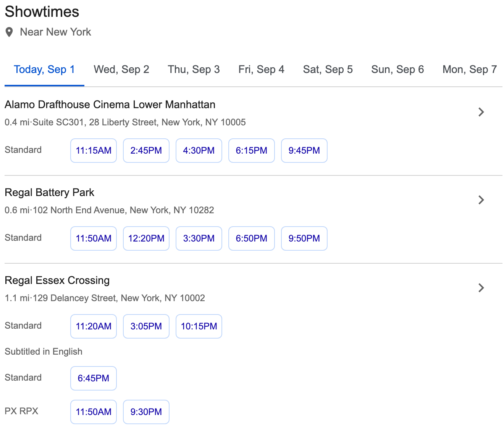The width and height of the screenshot is (504, 428).
Task: Choose the 6:50PM showtime
Action: [252, 238]
